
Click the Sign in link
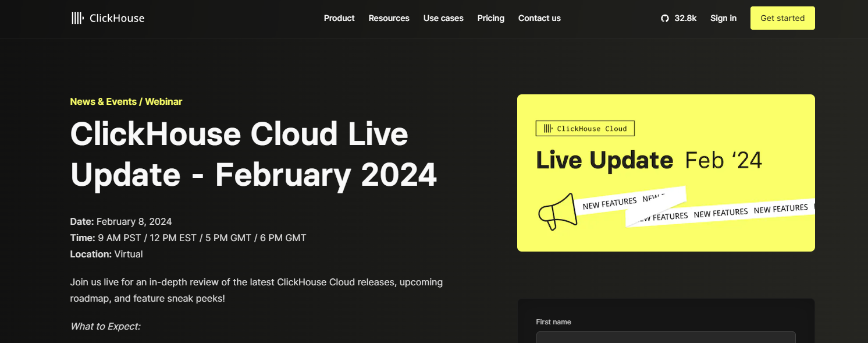point(723,18)
